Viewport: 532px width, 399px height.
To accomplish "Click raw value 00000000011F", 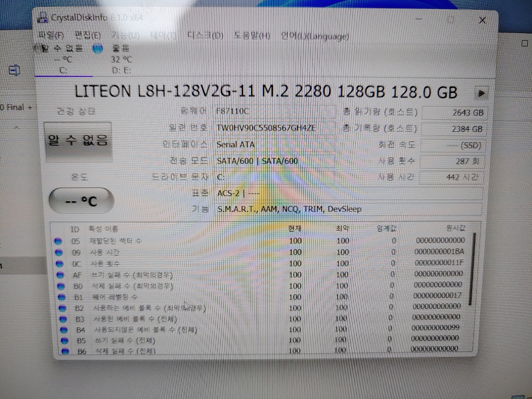I will coord(439,263).
